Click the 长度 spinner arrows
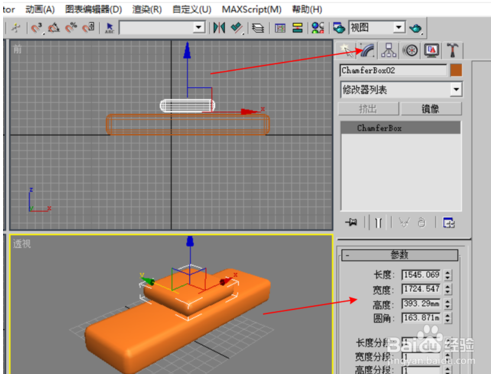This screenshot has height=374, width=491. pyautogui.click(x=447, y=275)
